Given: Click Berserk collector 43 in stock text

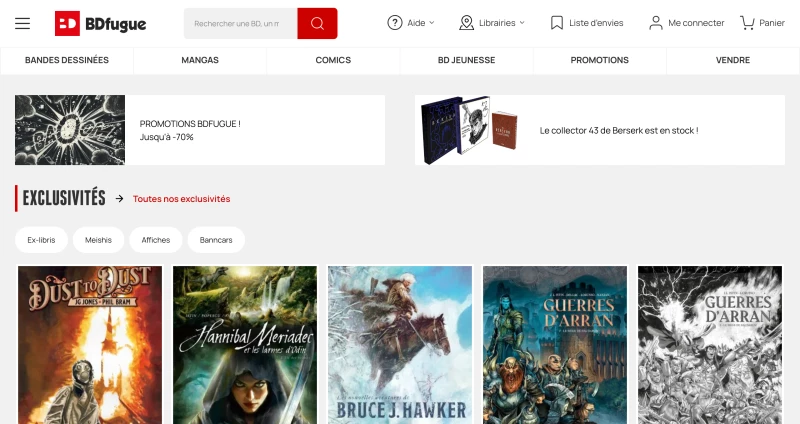Looking at the screenshot, I should (619, 131).
